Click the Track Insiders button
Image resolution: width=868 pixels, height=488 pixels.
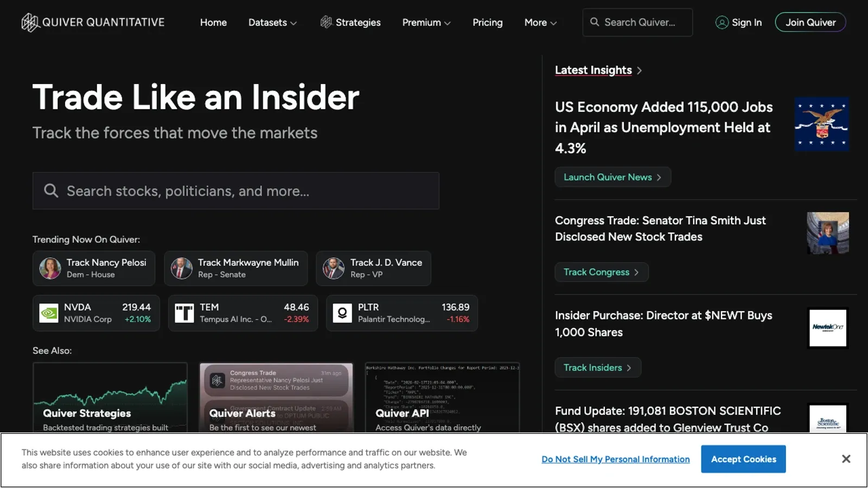[x=597, y=368]
